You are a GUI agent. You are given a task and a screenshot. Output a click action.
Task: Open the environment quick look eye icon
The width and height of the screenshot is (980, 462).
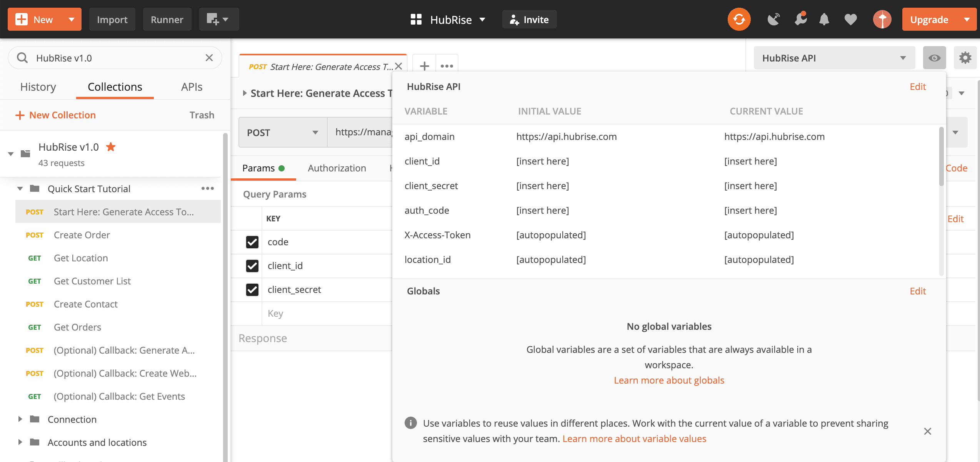click(934, 58)
